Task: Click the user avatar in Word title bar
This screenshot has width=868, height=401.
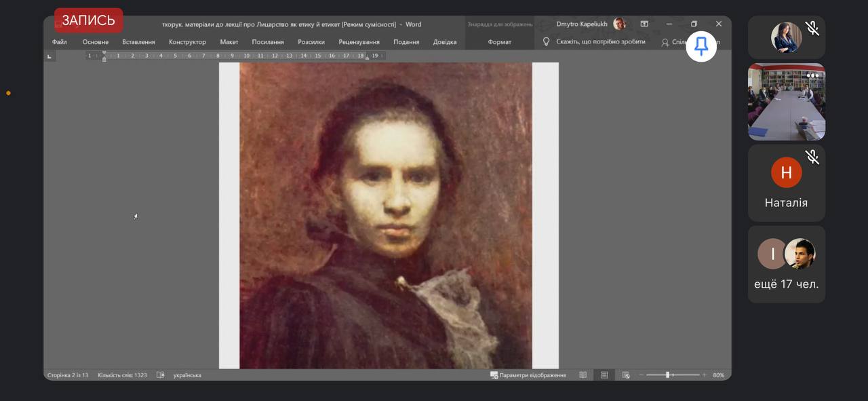Action: [619, 24]
